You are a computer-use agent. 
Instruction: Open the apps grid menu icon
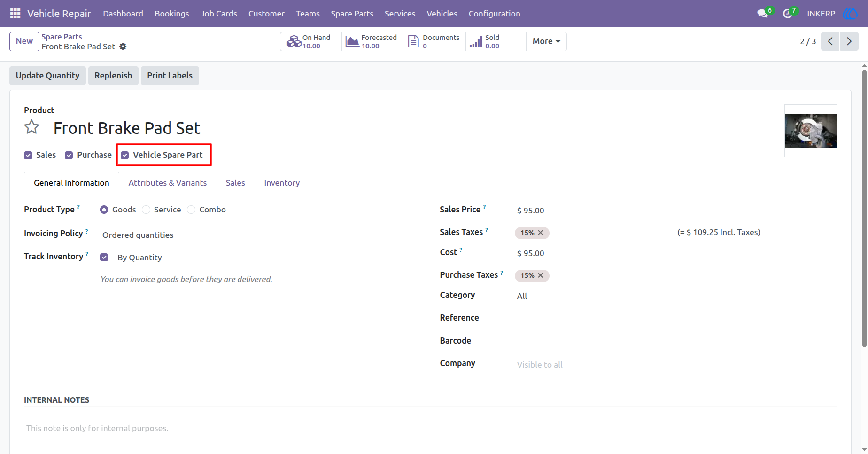click(x=15, y=14)
